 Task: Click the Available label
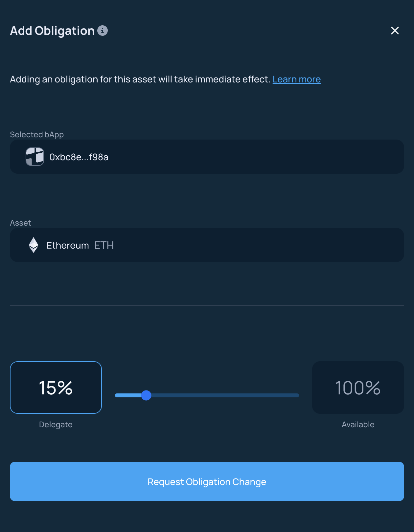click(x=358, y=425)
